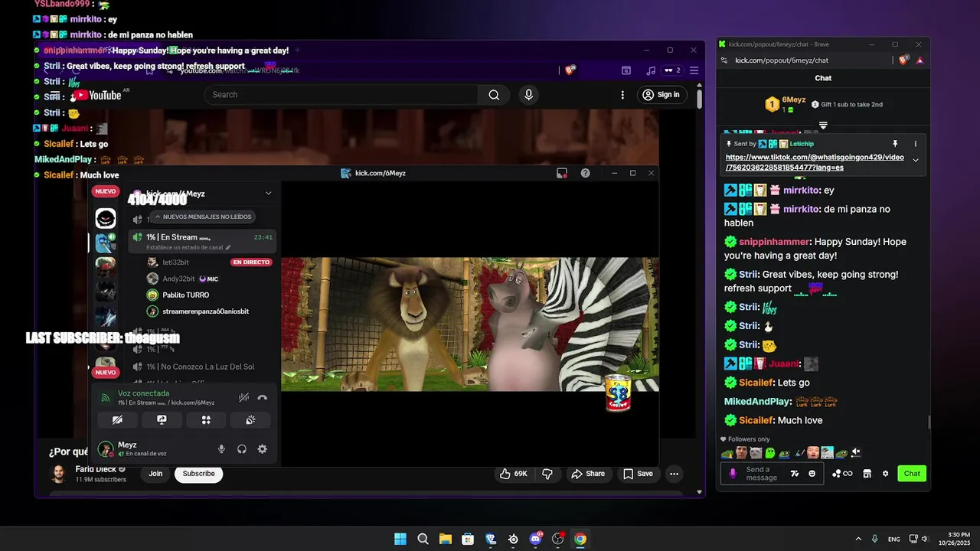Toggle Discord noise suppression icon

coord(243,398)
